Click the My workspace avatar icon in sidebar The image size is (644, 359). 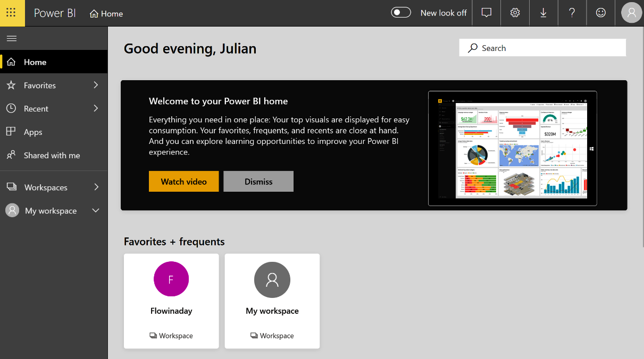(12, 210)
